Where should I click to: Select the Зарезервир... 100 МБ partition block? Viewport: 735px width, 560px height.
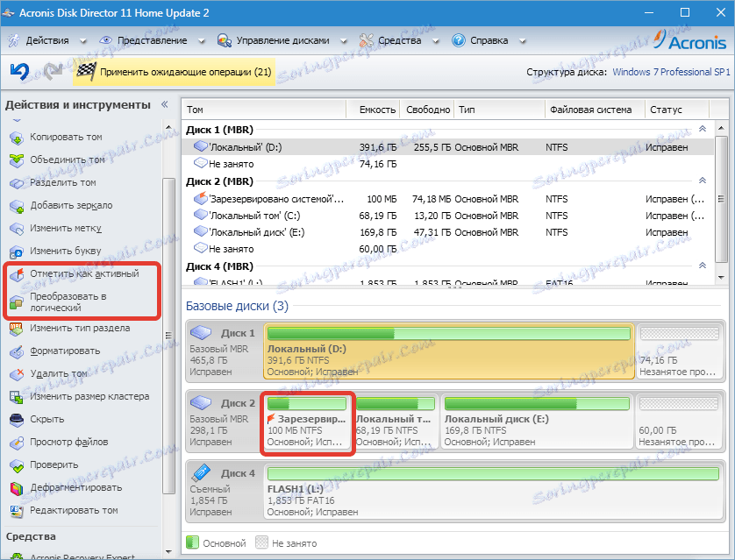pos(307,422)
